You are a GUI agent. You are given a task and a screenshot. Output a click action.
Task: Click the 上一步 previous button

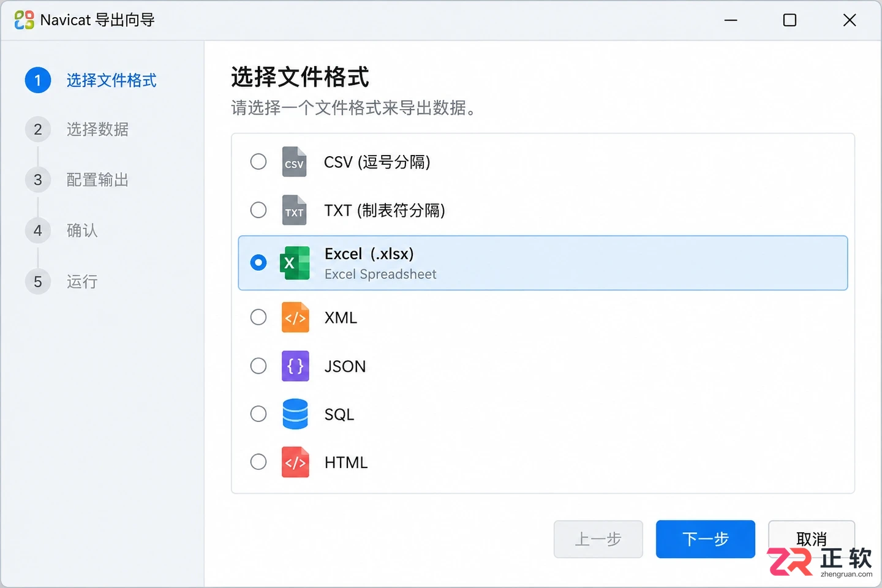pos(598,539)
